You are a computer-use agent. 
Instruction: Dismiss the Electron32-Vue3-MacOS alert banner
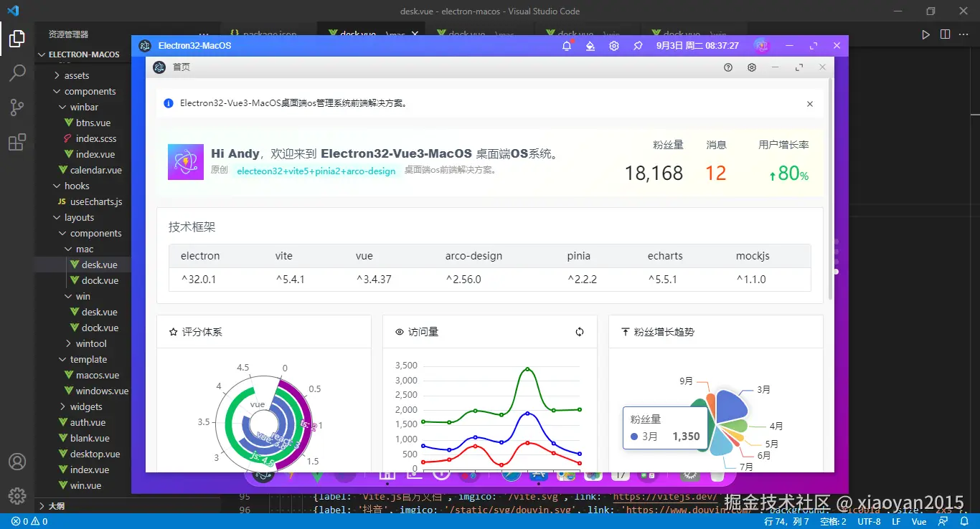pos(810,104)
